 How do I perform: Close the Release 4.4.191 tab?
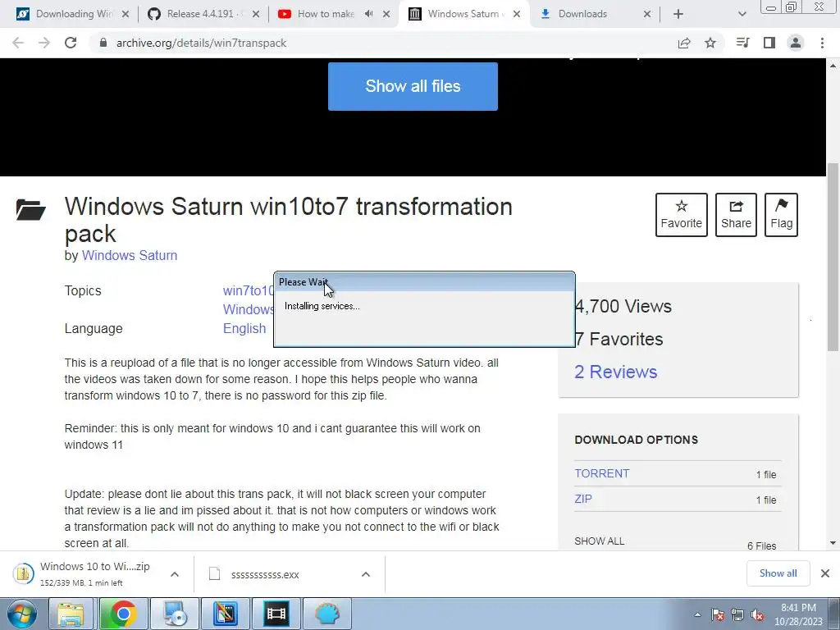pyautogui.click(x=256, y=14)
